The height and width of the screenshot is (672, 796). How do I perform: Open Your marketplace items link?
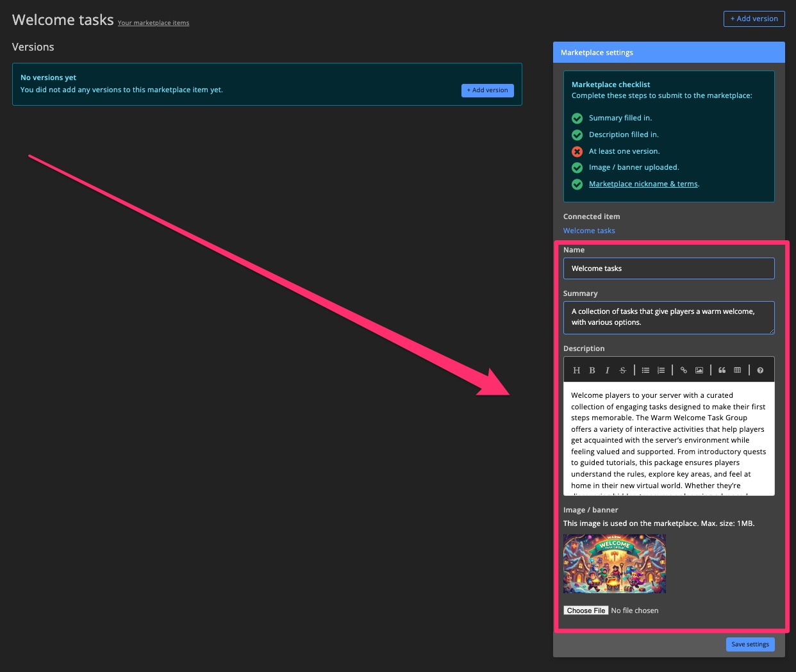pyautogui.click(x=153, y=22)
